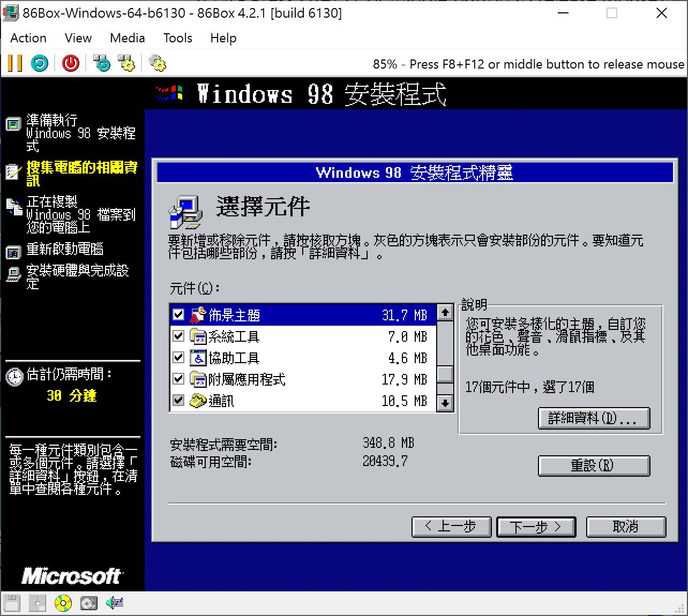
Task: Click the component list scroll up arrow
Action: [x=445, y=312]
